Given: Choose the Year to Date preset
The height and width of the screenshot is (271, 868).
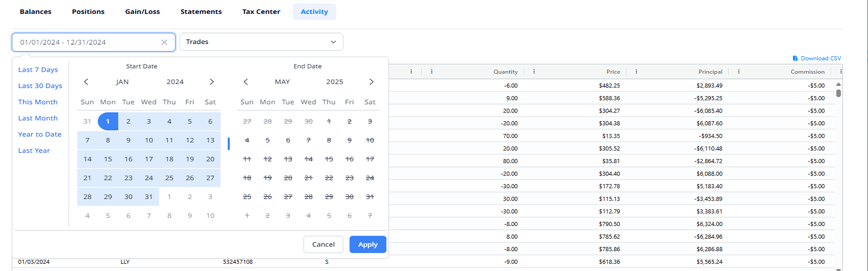Looking at the screenshot, I should (x=39, y=134).
